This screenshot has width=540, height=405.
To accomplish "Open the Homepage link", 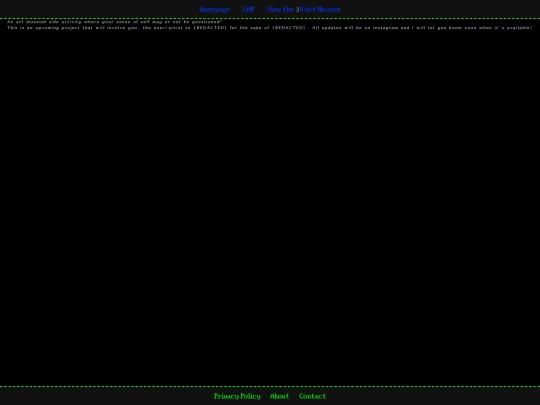I will 215,9.
